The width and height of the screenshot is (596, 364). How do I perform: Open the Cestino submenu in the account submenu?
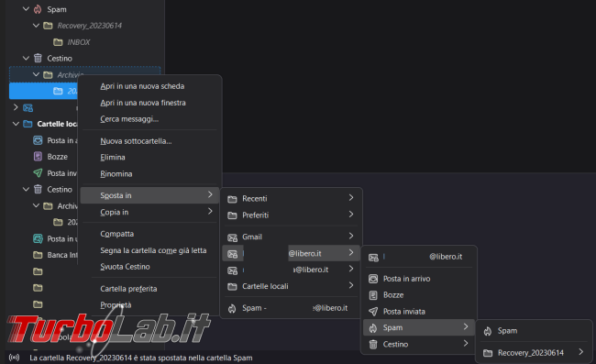(418, 344)
